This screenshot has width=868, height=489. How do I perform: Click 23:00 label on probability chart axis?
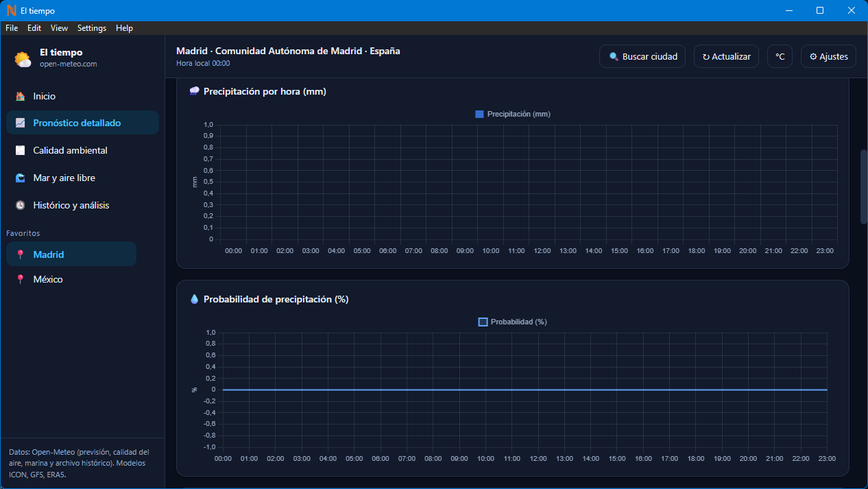(827, 459)
